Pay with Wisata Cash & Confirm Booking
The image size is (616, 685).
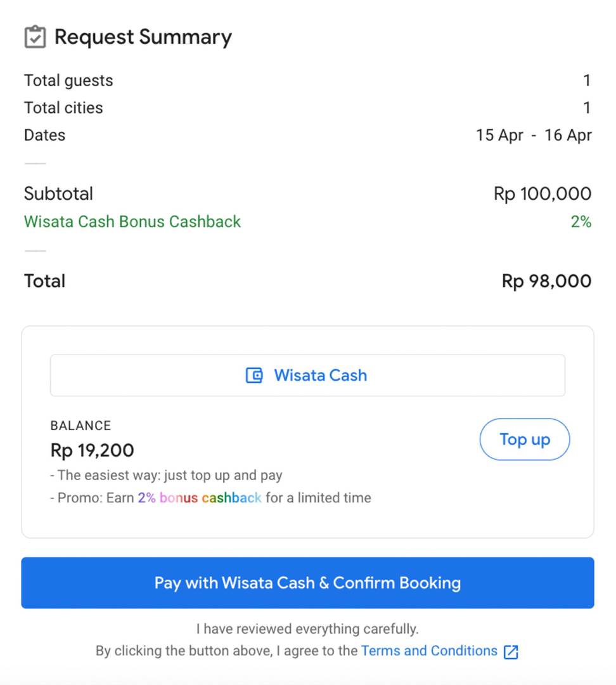[x=307, y=582]
